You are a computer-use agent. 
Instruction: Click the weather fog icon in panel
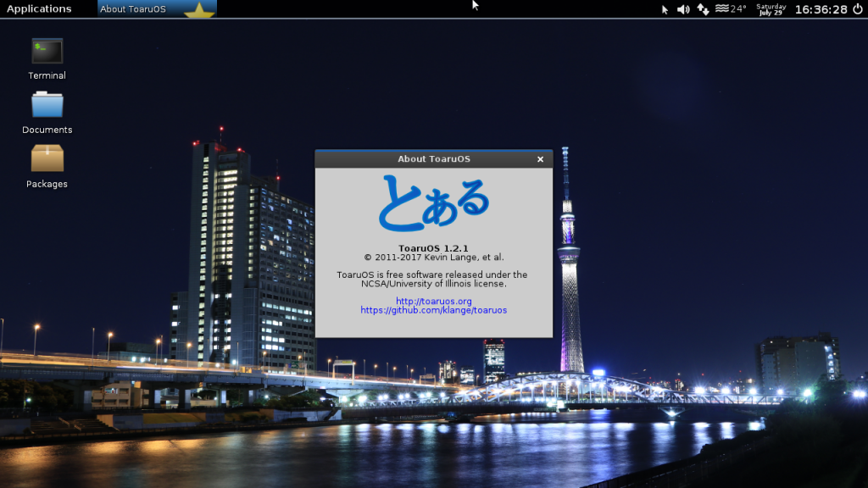[x=722, y=8]
